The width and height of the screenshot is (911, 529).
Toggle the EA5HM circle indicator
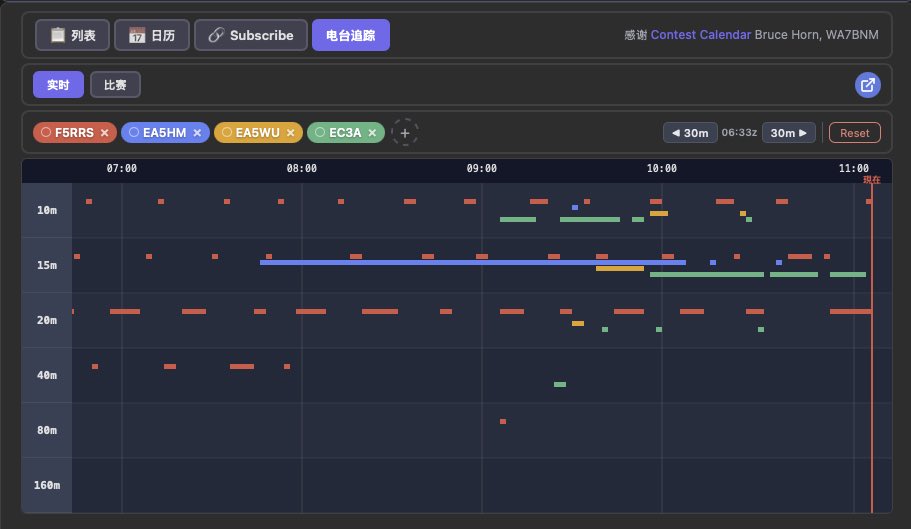click(x=134, y=132)
